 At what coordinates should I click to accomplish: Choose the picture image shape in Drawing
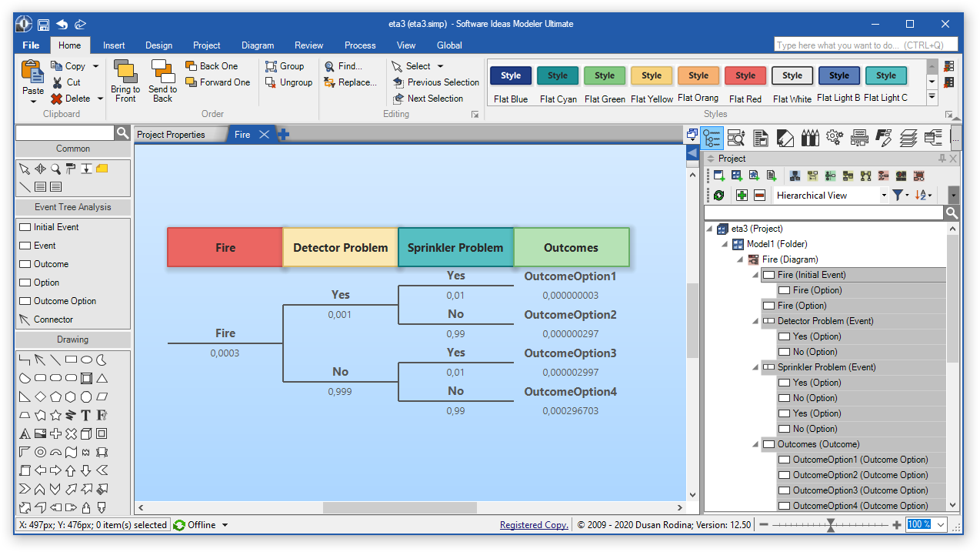pos(40,433)
